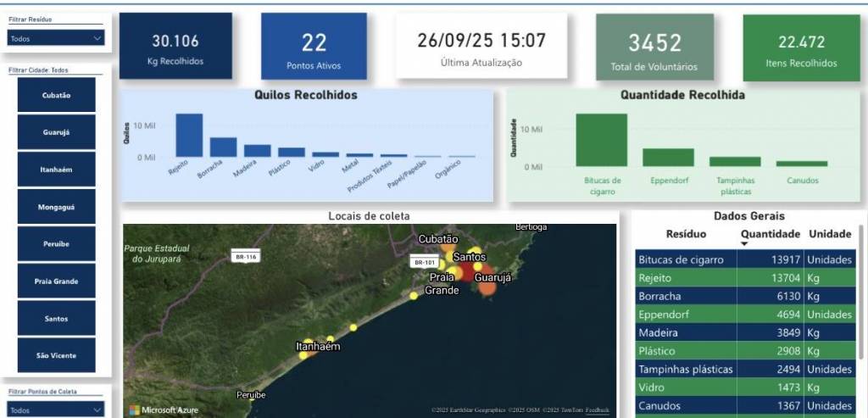Click the large orange Guarujá map bubble
This screenshot has width=868, height=418.
487,287
